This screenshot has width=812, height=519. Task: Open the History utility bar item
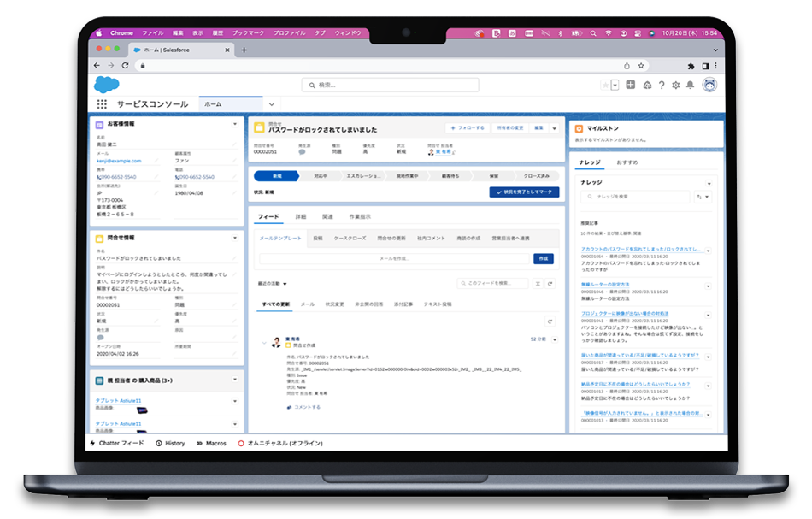point(170,444)
